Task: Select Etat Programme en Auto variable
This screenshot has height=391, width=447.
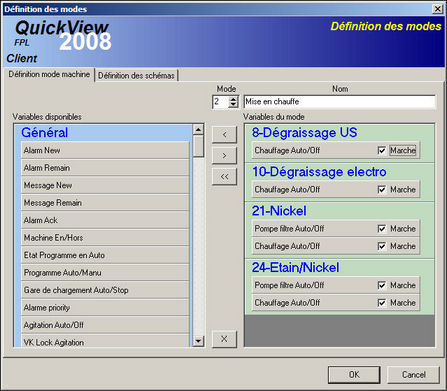Action: pyautogui.click(x=105, y=255)
